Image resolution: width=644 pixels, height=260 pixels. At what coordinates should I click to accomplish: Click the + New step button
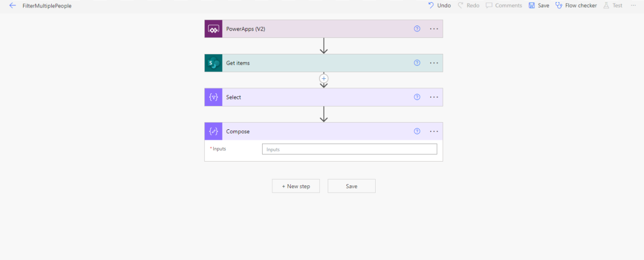pos(296,186)
